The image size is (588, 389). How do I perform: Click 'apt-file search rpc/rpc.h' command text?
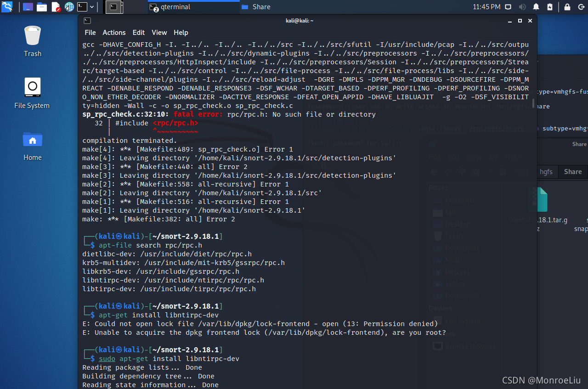[x=150, y=245]
